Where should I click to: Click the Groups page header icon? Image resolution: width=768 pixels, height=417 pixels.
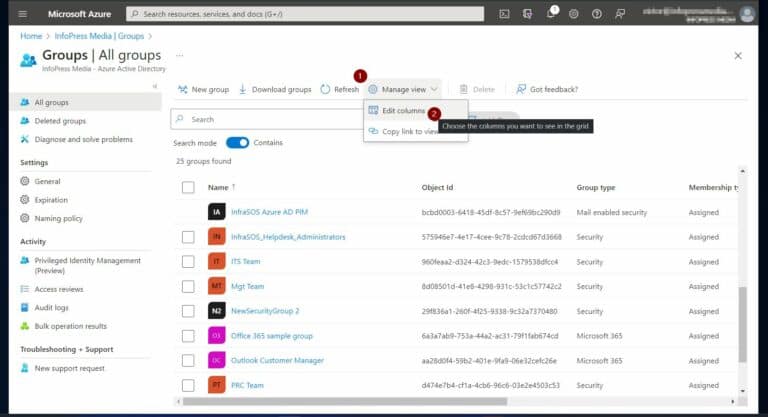[x=28, y=60]
